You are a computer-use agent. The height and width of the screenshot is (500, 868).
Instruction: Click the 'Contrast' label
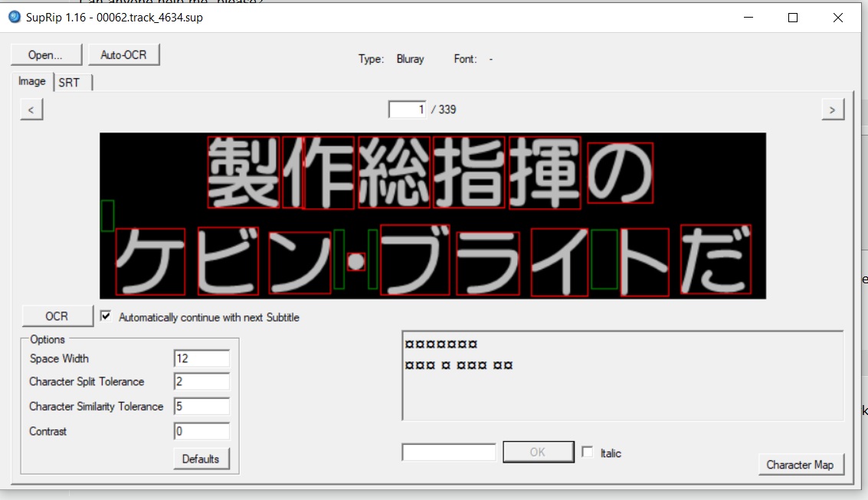[47, 431]
